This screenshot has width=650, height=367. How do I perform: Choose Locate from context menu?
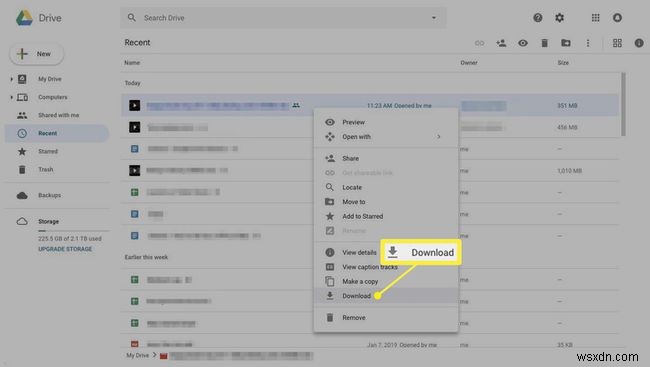click(386, 187)
